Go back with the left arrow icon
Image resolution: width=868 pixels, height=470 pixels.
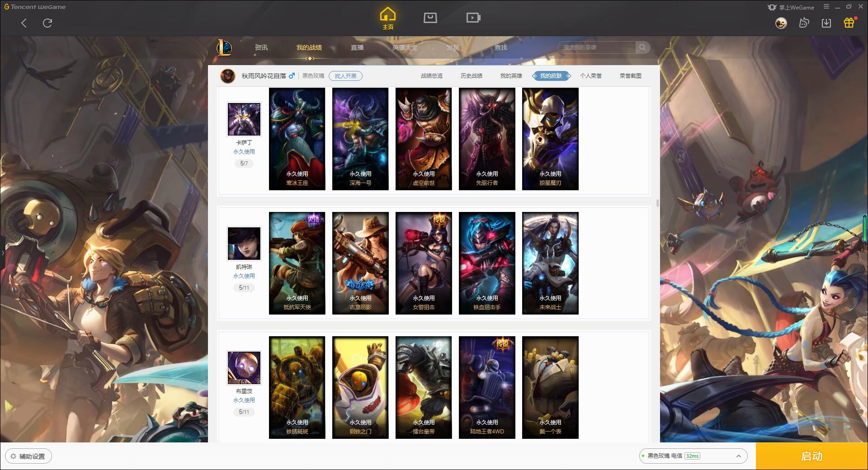point(24,23)
